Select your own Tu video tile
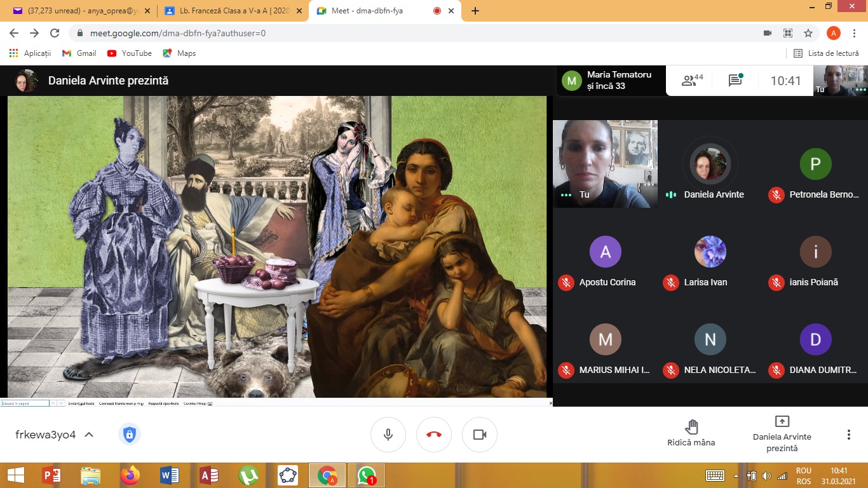868x488 pixels. pos(605,164)
